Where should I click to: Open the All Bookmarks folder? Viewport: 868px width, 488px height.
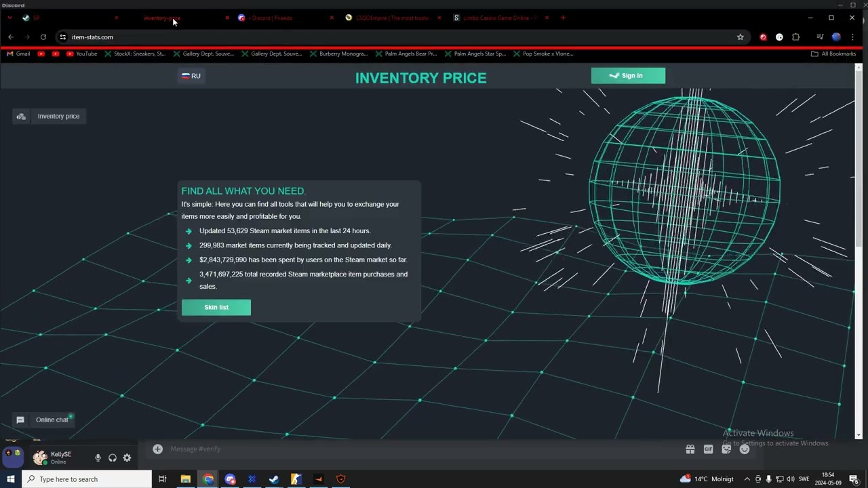[x=833, y=54]
